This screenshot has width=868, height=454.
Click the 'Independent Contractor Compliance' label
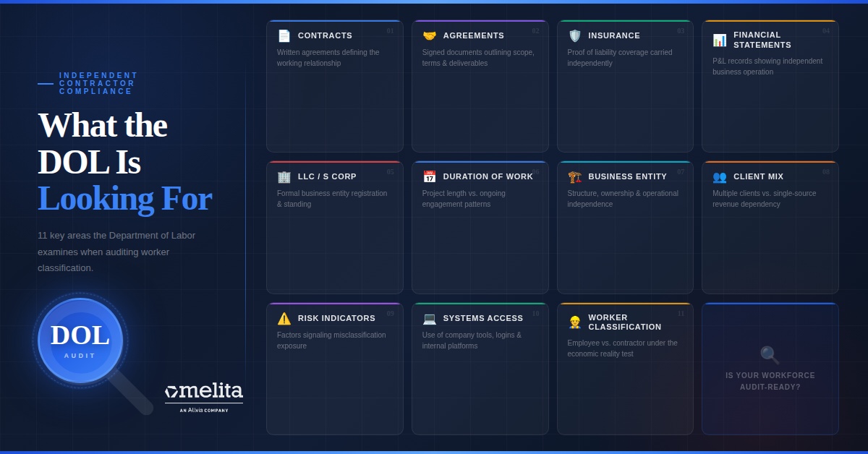[x=98, y=83]
